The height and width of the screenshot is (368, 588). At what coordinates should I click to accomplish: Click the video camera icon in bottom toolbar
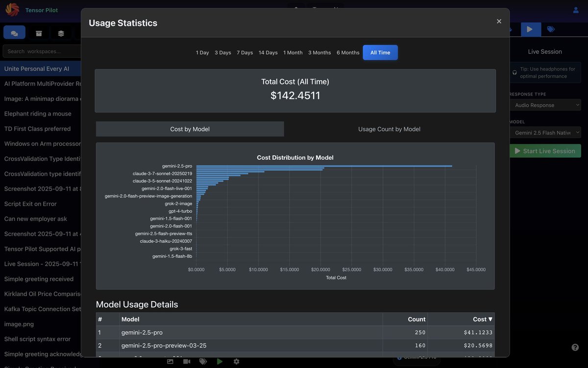click(x=187, y=361)
